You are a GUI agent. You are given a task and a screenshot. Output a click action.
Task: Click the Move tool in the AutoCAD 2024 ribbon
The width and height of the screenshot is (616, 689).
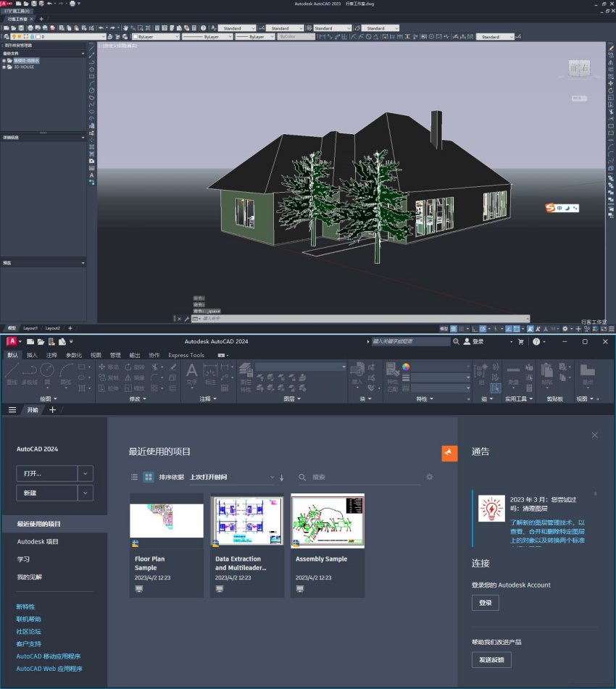(108, 367)
